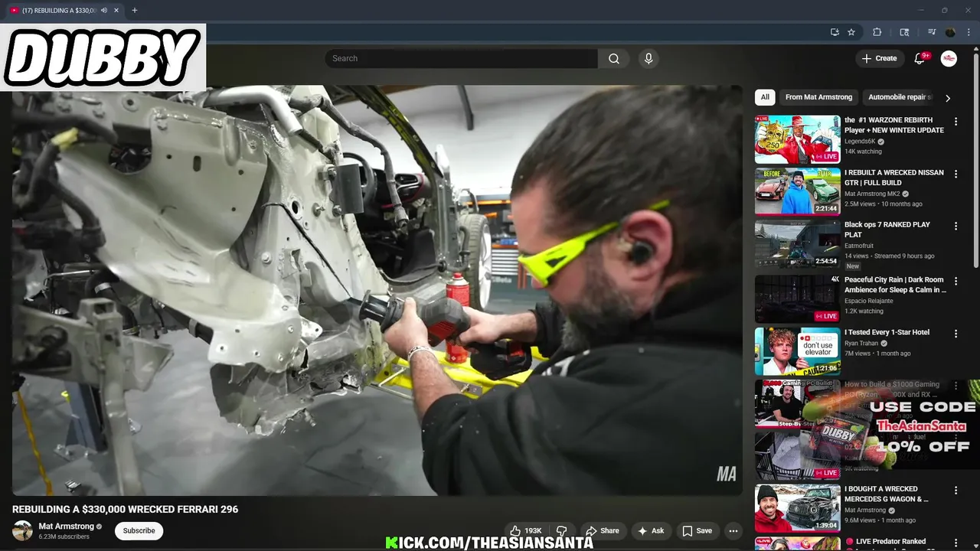
Task: Open options for Peaceful City Rain video
Action: (x=955, y=282)
